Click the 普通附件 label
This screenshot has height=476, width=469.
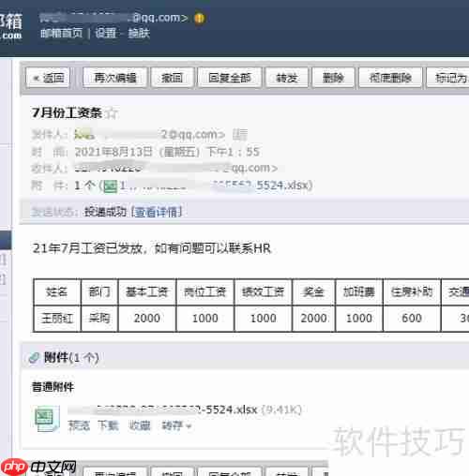(x=53, y=387)
